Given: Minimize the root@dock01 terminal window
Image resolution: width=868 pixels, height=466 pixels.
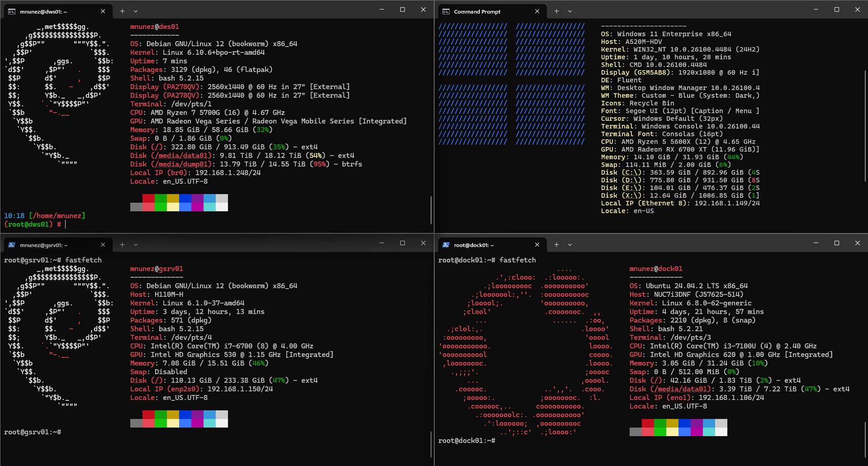Looking at the screenshot, I should (816, 243).
